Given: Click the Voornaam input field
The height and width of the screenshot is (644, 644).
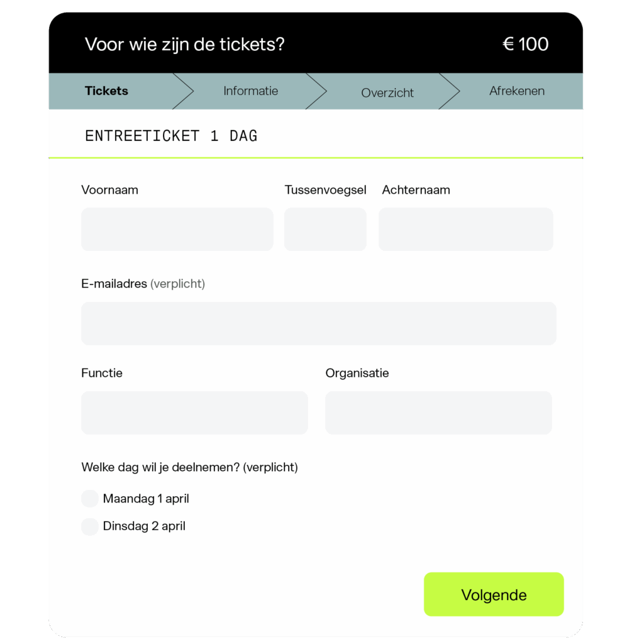Looking at the screenshot, I should click(177, 229).
